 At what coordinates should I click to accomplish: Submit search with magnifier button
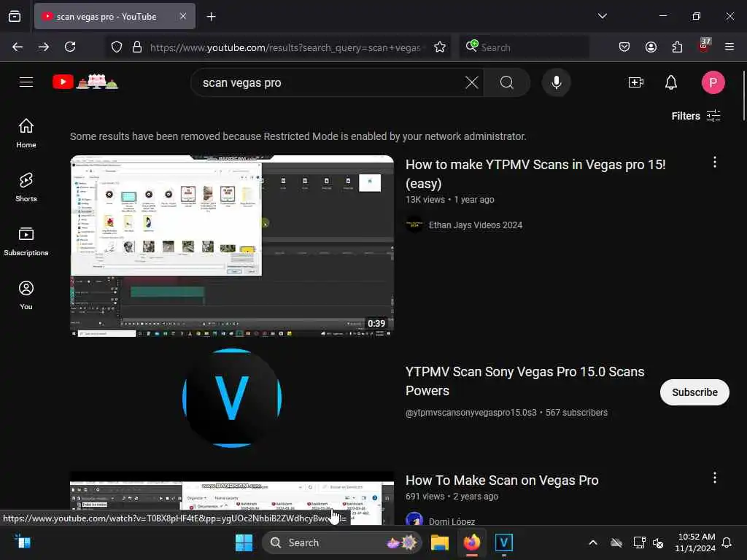(x=507, y=83)
